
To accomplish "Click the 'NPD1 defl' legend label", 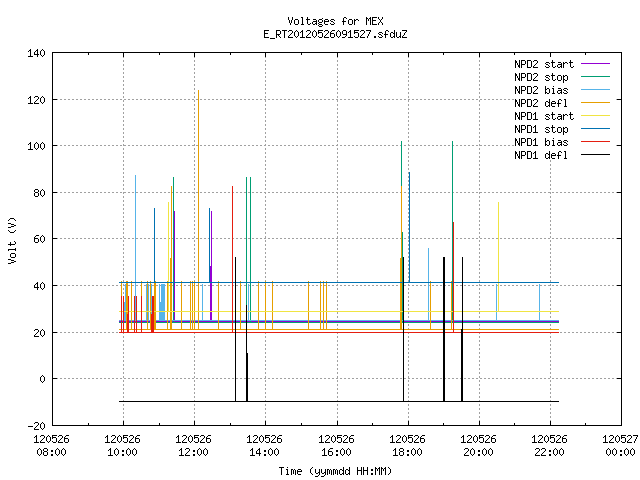I will (x=541, y=156).
